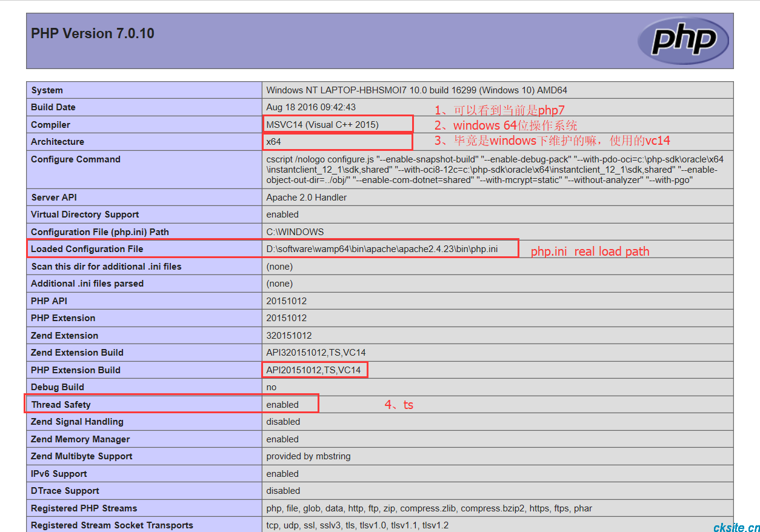Click "(none)" in the Scan this dir row
The image size is (760, 532).
pyautogui.click(x=281, y=267)
